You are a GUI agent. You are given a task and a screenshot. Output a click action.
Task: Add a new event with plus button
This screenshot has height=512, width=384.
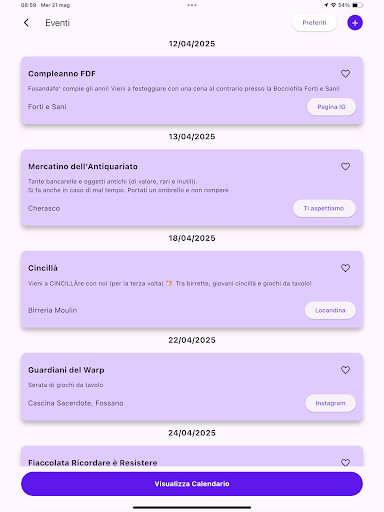coord(355,23)
